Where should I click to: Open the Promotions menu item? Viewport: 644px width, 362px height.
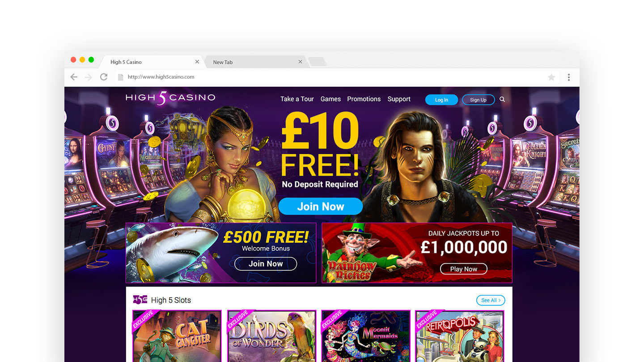[364, 99]
